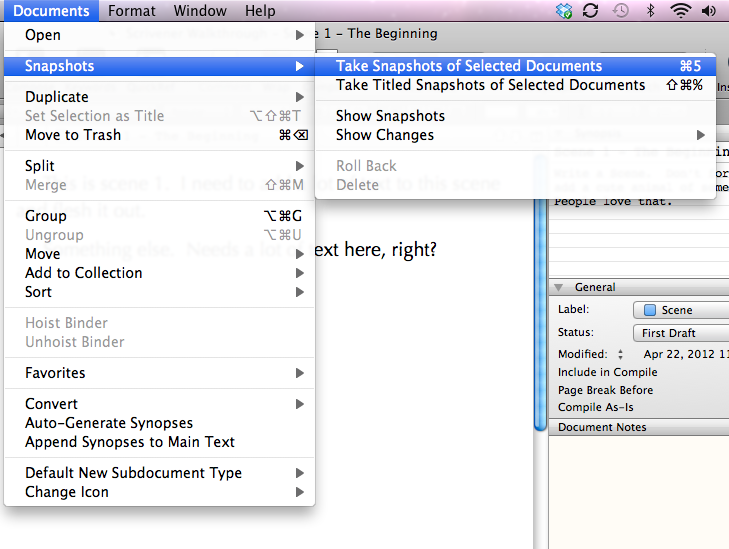Screen dimensions: 729x549
Task: Select the Snapshots menu item
Action: (x=159, y=66)
